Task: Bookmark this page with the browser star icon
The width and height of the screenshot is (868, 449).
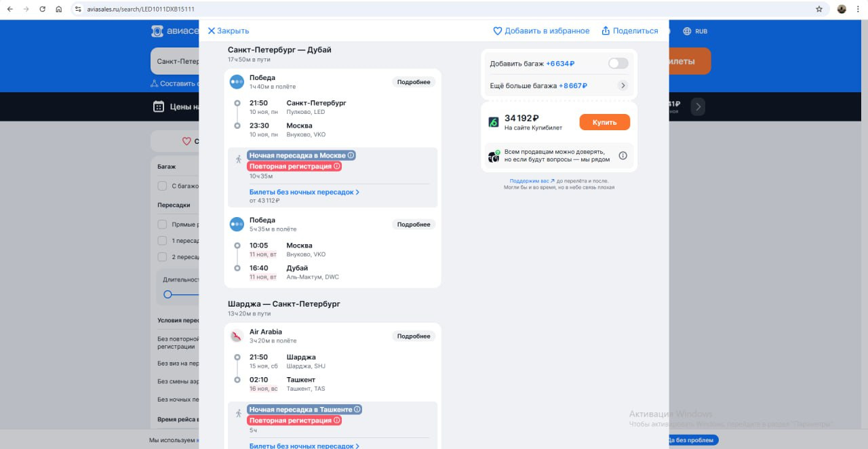Action: coord(819,9)
